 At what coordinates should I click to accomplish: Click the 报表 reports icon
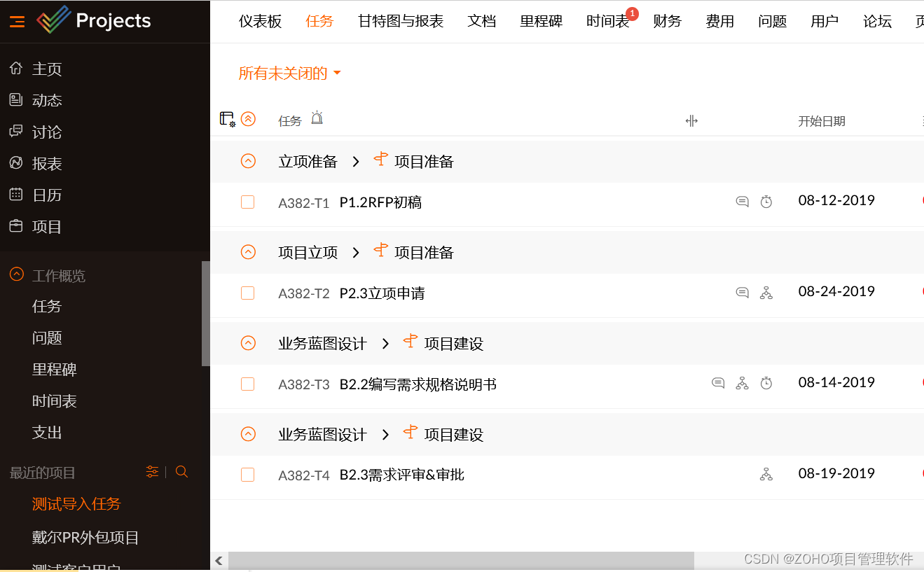15,163
